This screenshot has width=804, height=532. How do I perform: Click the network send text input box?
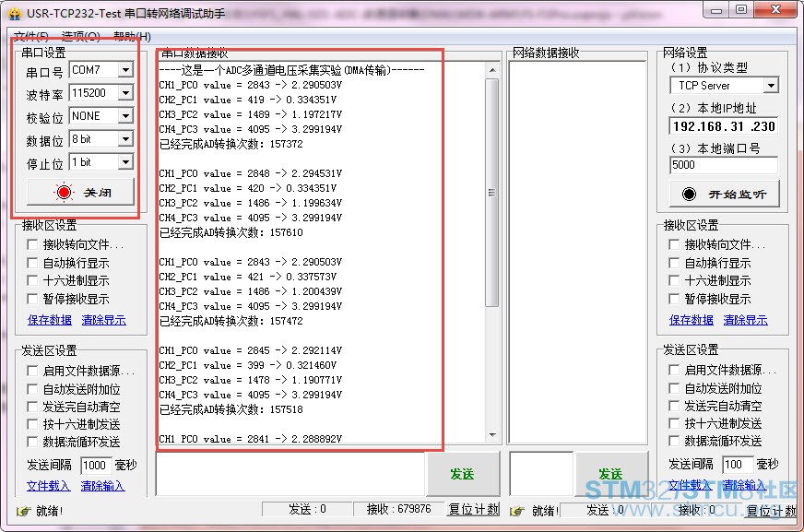[x=541, y=474]
